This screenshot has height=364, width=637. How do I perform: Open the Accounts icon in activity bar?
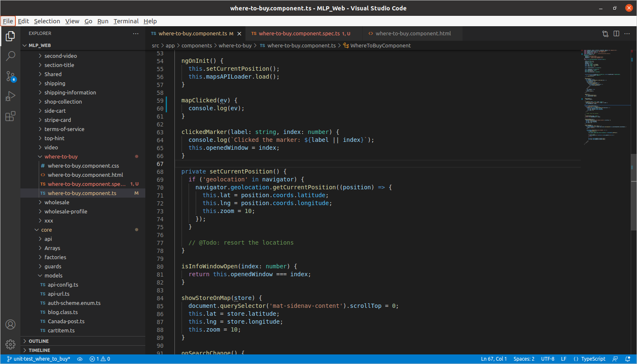coord(10,324)
